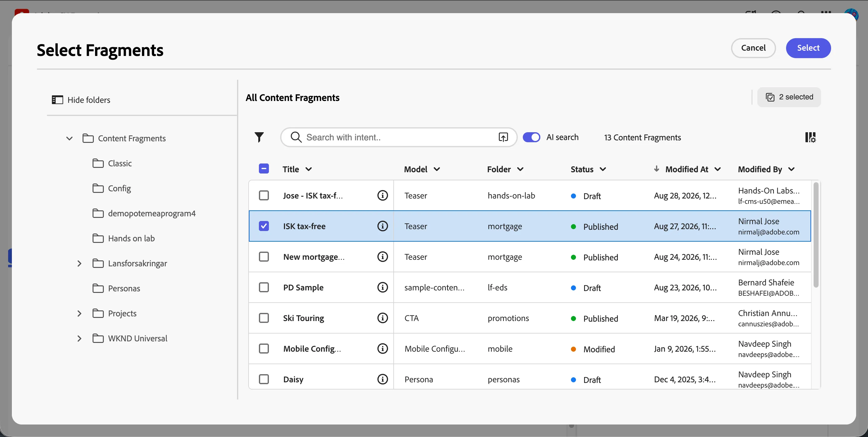Collapse the Content Fragments folder
The width and height of the screenshot is (868, 437).
coord(69,138)
